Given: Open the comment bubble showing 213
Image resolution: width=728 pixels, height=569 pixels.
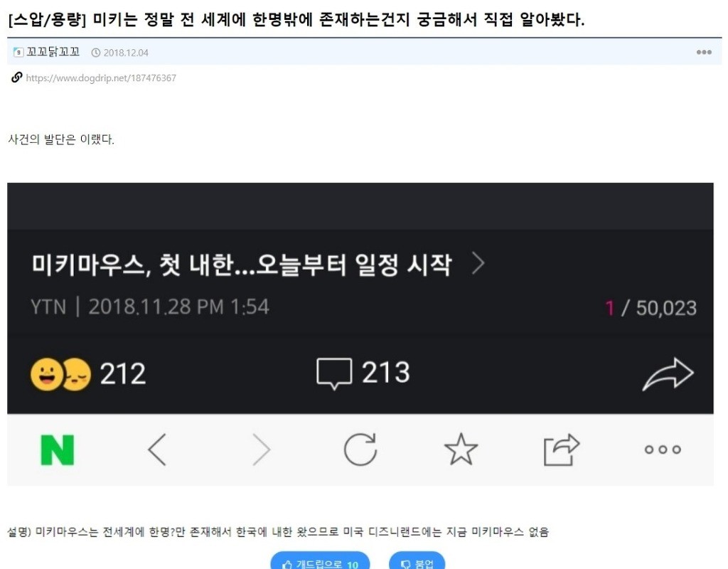Looking at the screenshot, I should click(x=363, y=373).
